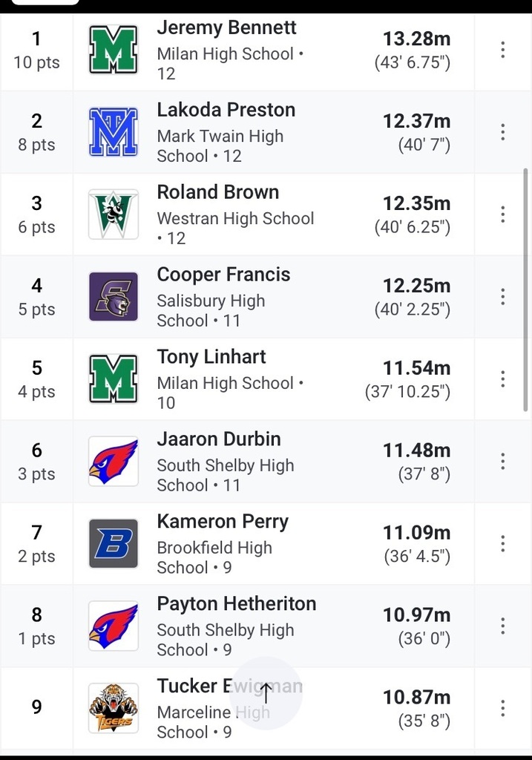Open more options for Kameron Perry
Screen dimensions: 532x760
pyautogui.click(x=502, y=543)
